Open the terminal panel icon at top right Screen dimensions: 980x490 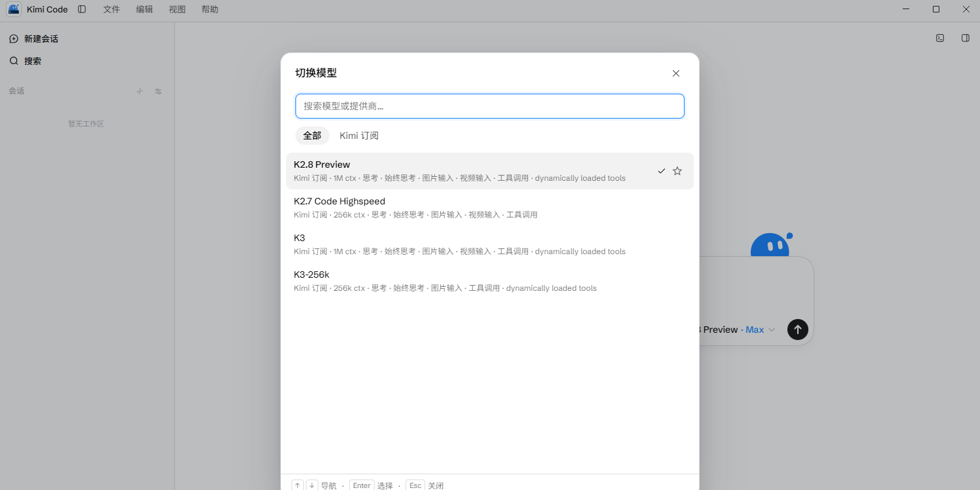click(940, 38)
